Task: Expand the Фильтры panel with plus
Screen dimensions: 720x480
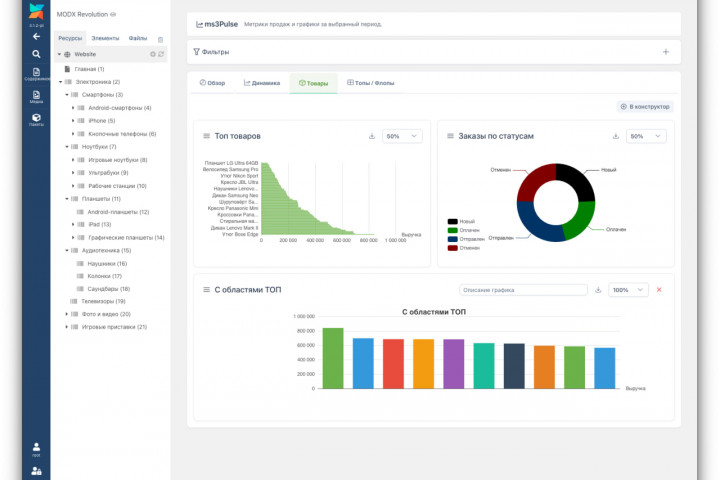Action: [x=666, y=52]
